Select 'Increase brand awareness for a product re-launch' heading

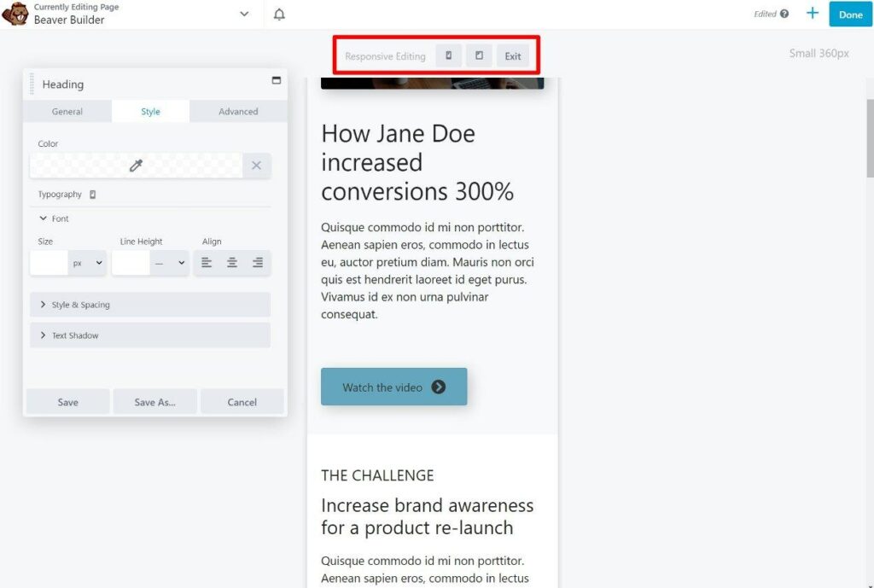point(427,516)
